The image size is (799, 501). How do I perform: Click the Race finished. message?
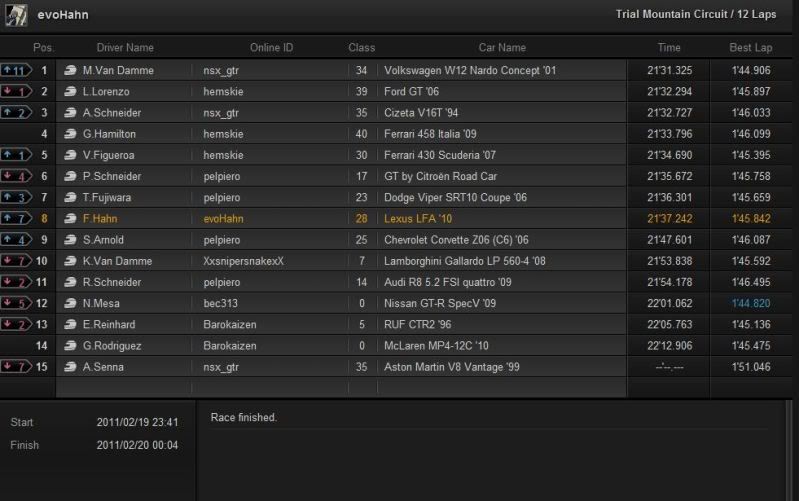coord(244,417)
